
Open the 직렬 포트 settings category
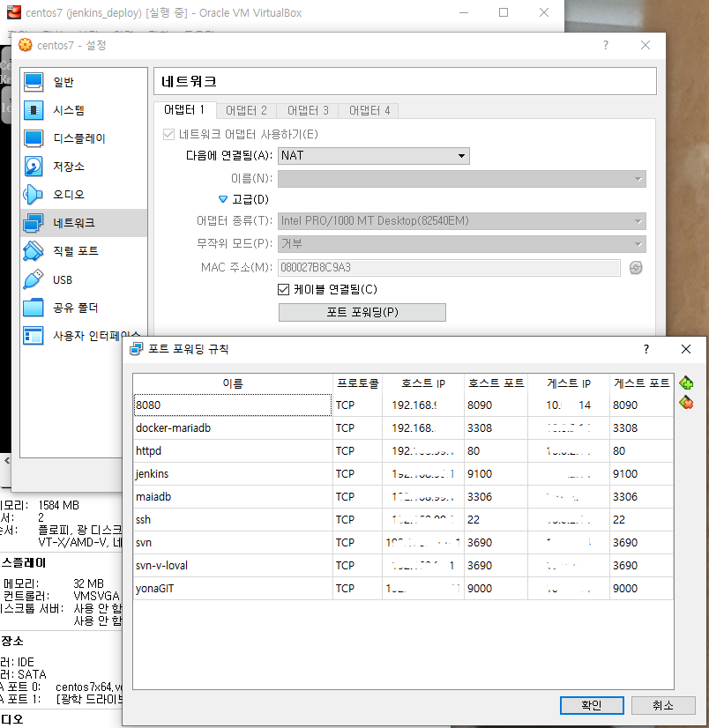84,251
